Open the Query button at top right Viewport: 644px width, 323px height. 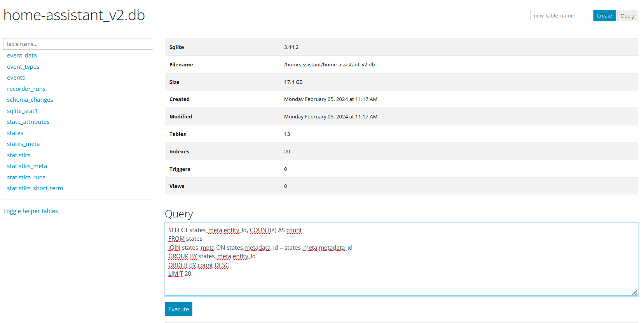(627, 16)
